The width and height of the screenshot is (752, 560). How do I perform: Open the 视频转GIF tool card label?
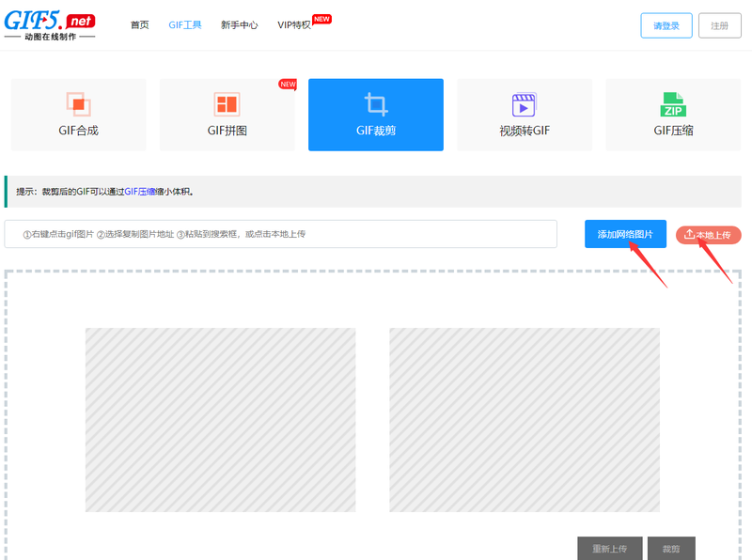pyautogui.click(x=525, y=131)
